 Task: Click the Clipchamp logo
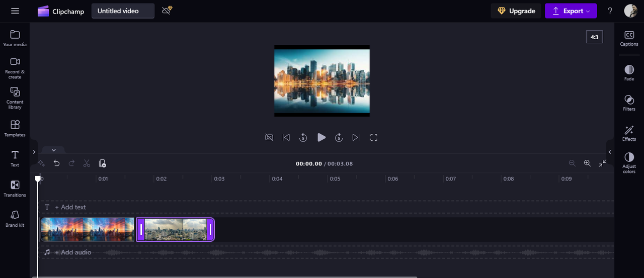[61, 11]
